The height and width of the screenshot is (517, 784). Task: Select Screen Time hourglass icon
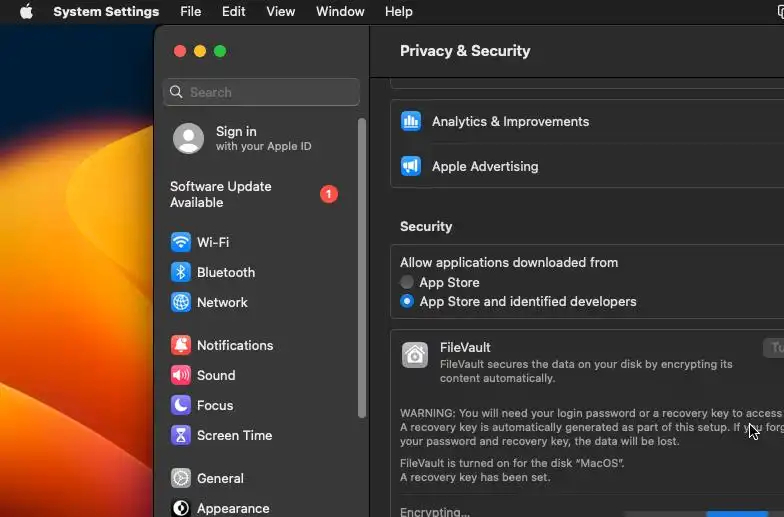(181, 435)
